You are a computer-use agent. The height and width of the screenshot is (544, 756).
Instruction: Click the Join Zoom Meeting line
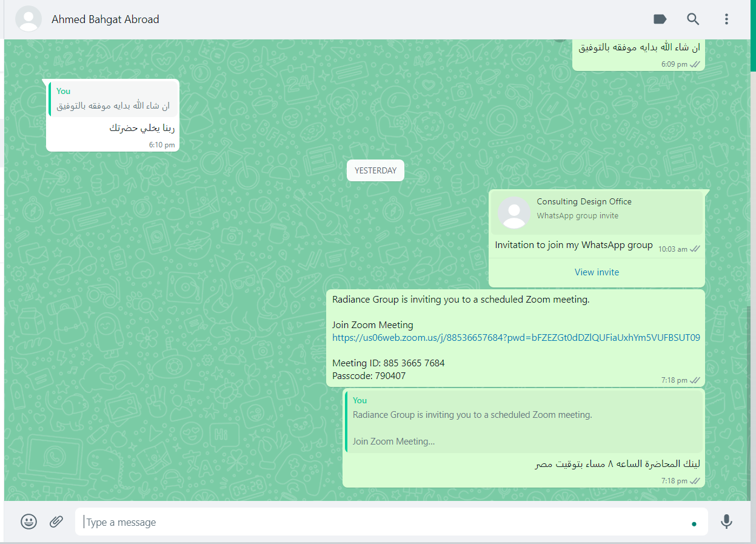pos(372,325)
